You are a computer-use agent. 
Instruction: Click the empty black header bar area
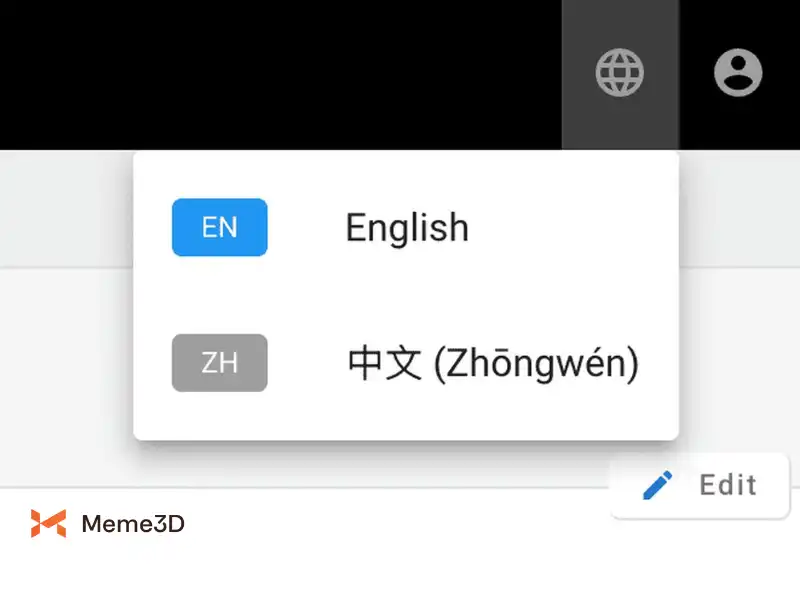pyautogui.click(x=281, y=74)
